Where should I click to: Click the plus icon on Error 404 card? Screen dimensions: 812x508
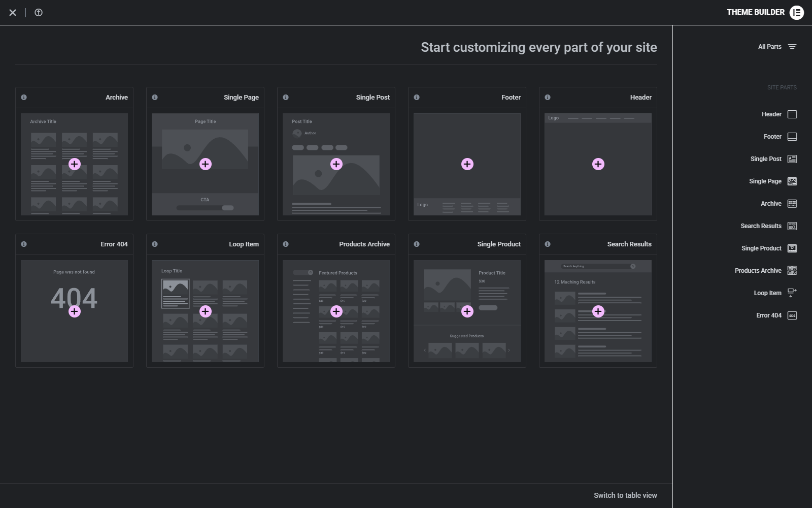pyautogui.click(x=75, y=311)
